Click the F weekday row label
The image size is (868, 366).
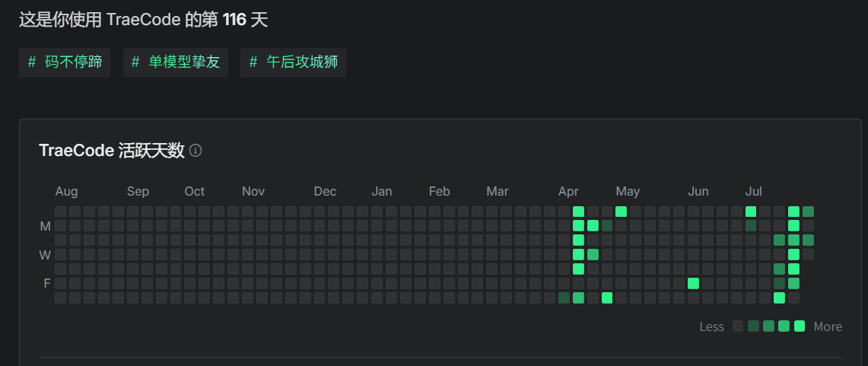[x=47, y=284]
